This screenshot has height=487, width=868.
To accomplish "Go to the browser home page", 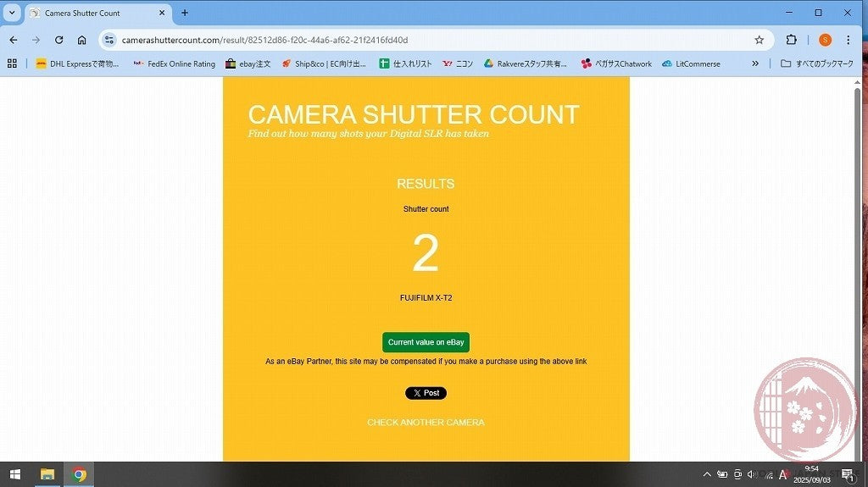I will tap(81, 40).
